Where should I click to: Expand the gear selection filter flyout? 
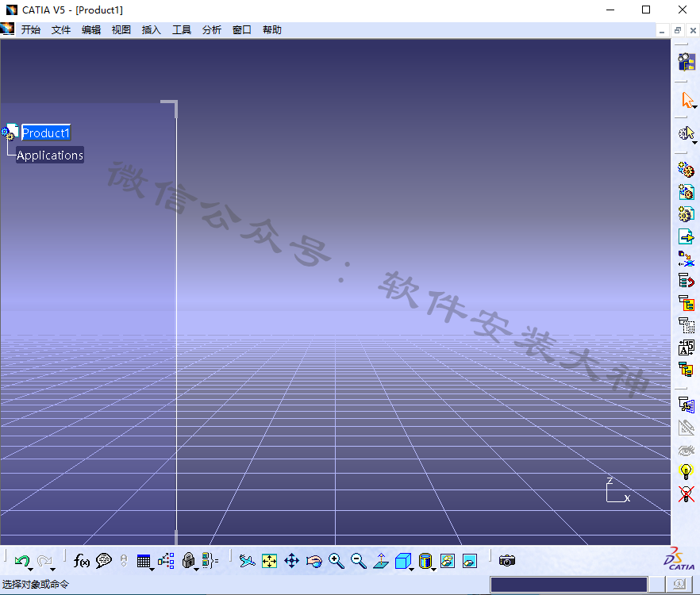point(695,143)
